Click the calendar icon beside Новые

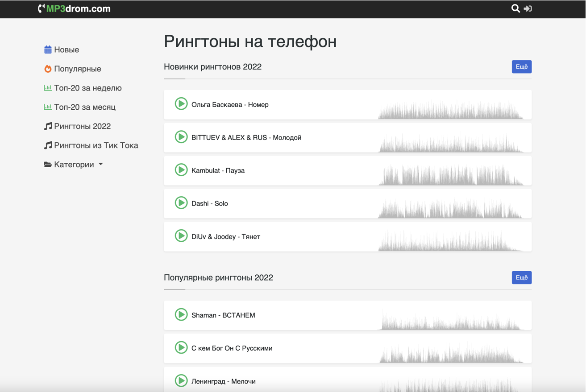coord(48,50)
